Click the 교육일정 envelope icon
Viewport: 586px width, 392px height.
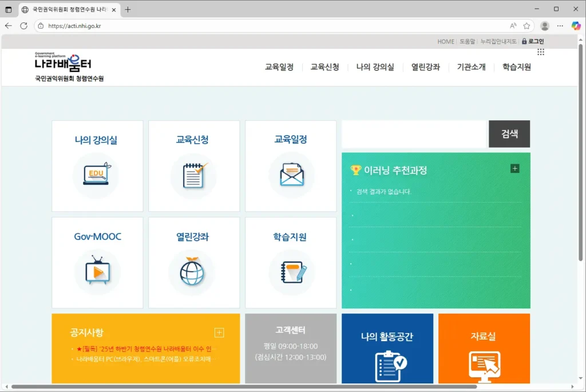291,173
